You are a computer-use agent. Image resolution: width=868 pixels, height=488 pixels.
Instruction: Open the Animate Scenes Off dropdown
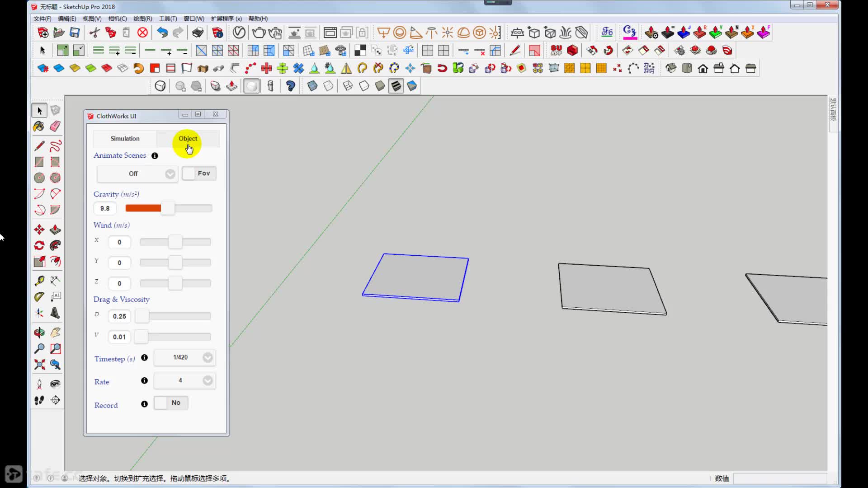click(x=137, y=174)
